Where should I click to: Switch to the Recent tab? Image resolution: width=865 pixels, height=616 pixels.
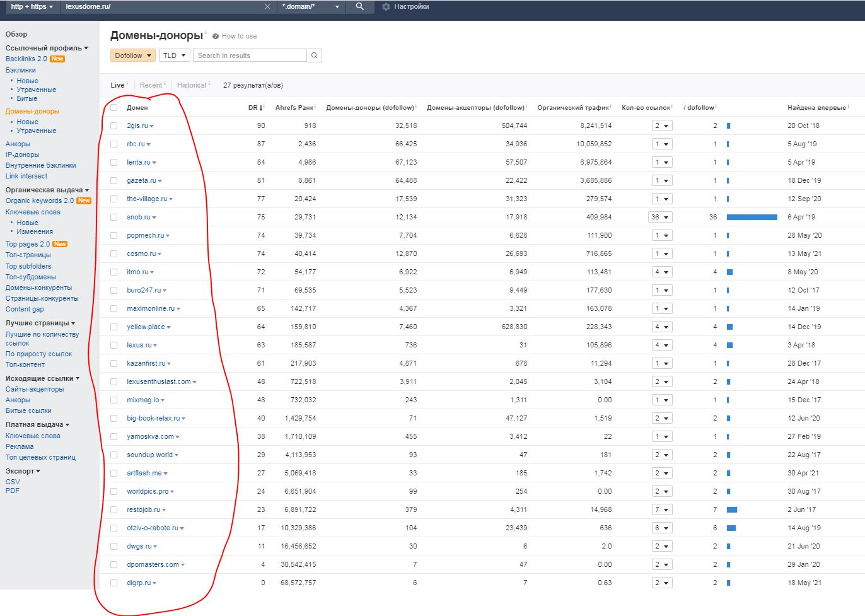(151, 85)
